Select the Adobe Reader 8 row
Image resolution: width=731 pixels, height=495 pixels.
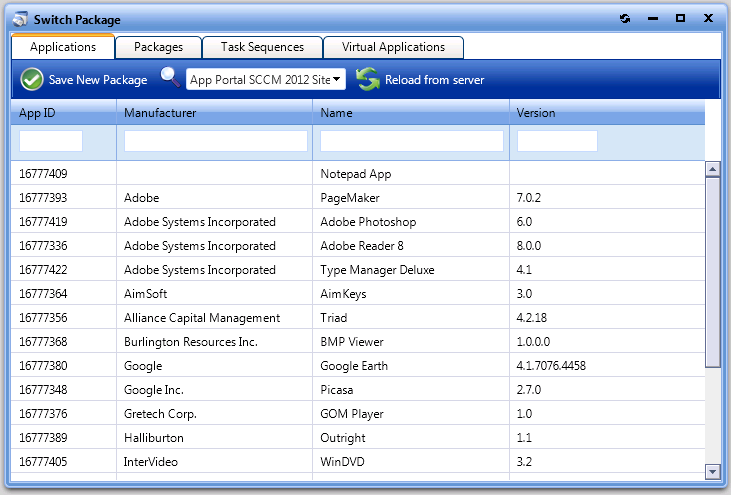click(x=358, y=246)
